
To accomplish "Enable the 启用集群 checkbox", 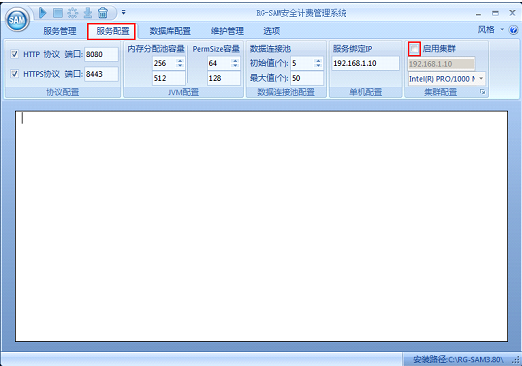I will 414,49.
